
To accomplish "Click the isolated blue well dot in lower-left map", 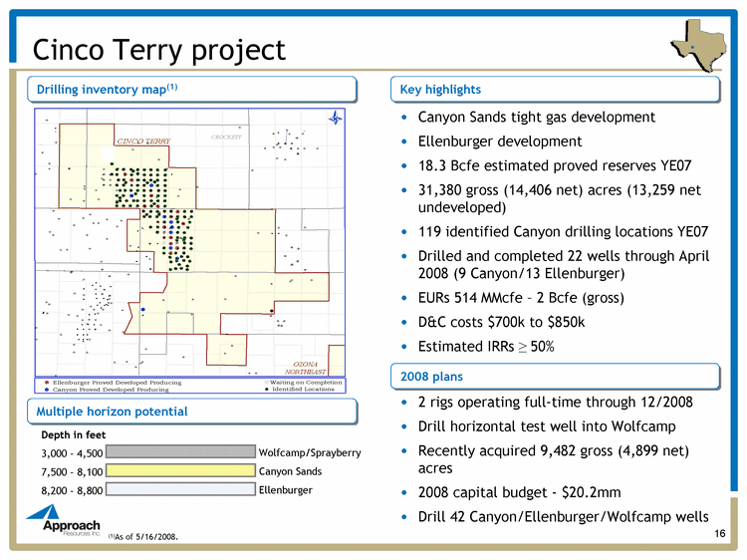I will pos(143,309).
